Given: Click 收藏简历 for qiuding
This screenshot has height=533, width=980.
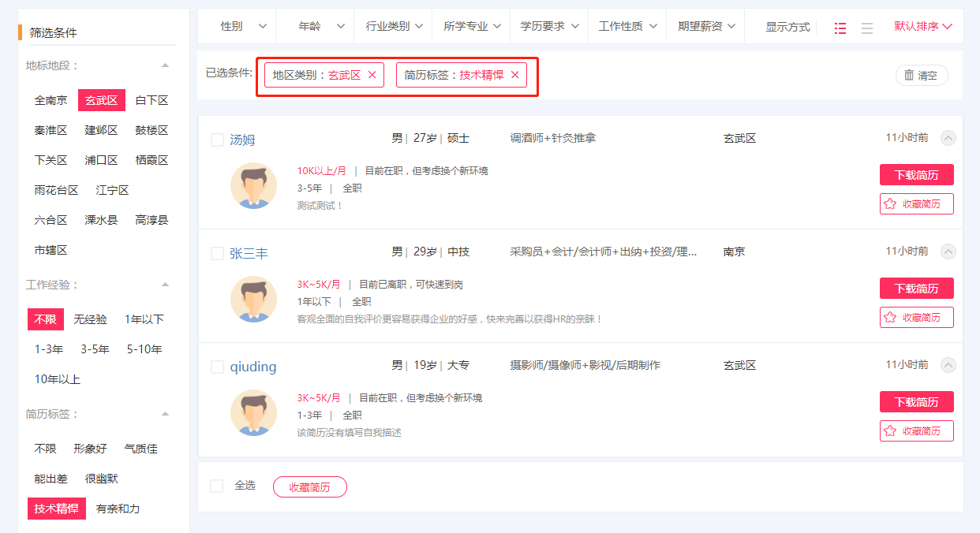Looking at the screenshot, I should pos(916,431).
